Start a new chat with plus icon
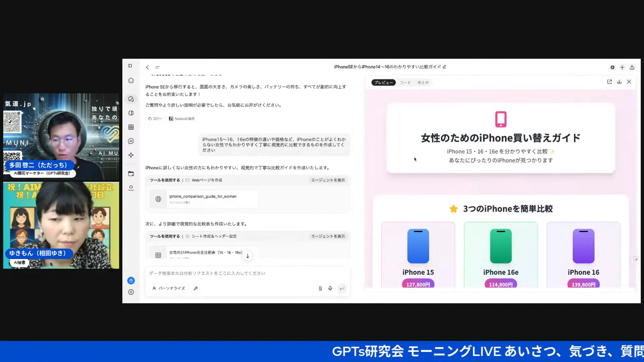 pos(622,67)
